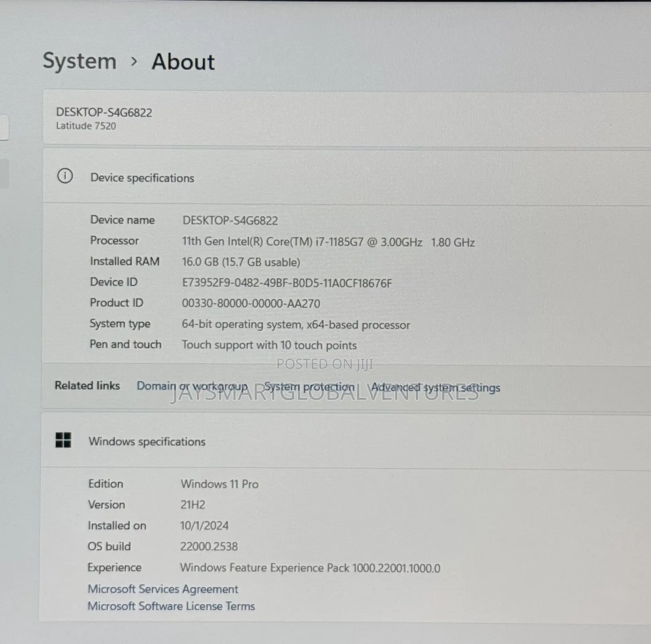Click the Version value 21H2
The image size is (651, 644).
pos(193,505)
